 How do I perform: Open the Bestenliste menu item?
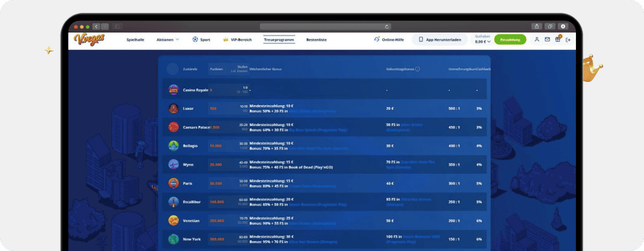[x=317, y=40]
